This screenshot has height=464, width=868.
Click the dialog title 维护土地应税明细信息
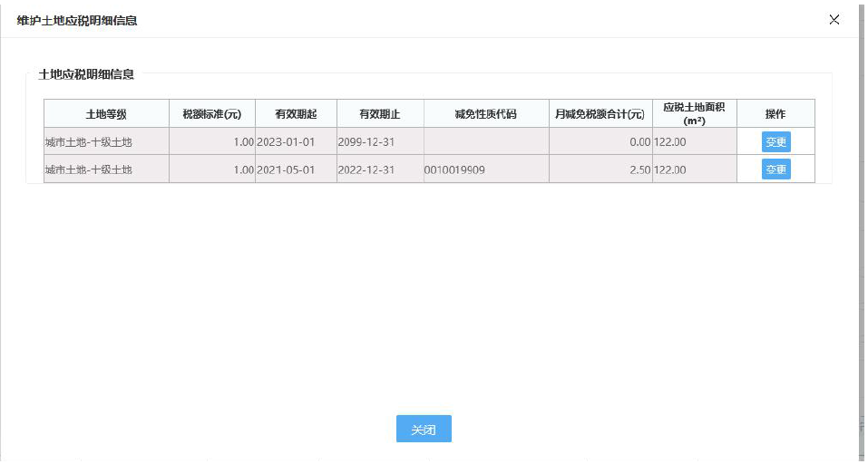77,21
